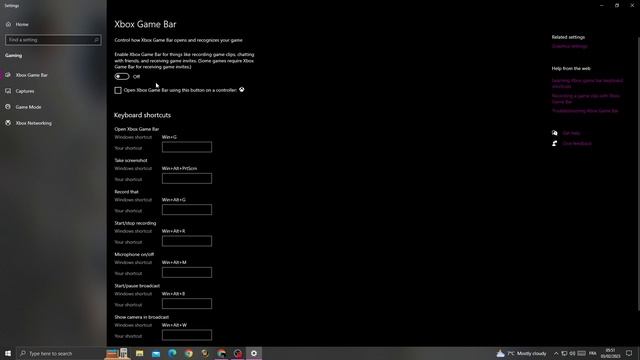
Task: Click the Win+Alt+PrtScrn shortcut text
Action: (x=179, y=169)
